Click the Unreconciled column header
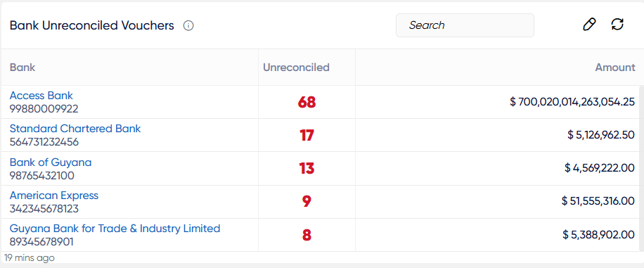 coord(296,68)
